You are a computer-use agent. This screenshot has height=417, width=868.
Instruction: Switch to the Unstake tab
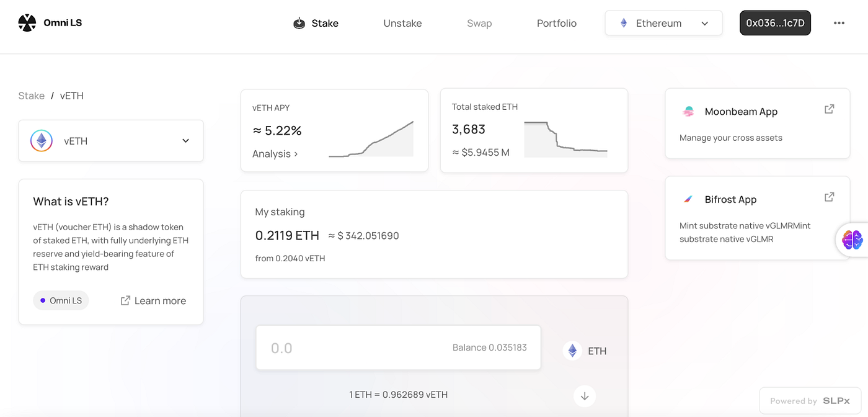pyautogui.click(x=402, y=24)
